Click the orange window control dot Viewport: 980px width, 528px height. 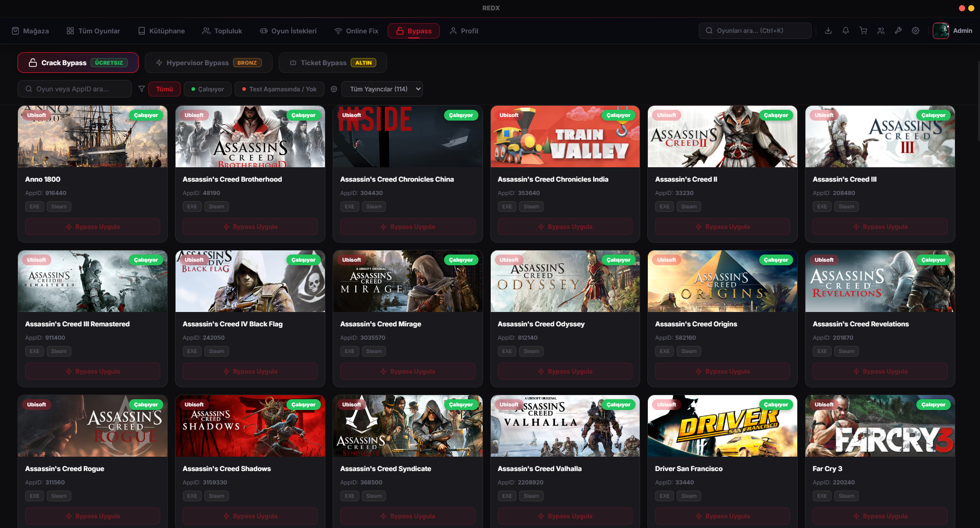(x=971, y=8)
